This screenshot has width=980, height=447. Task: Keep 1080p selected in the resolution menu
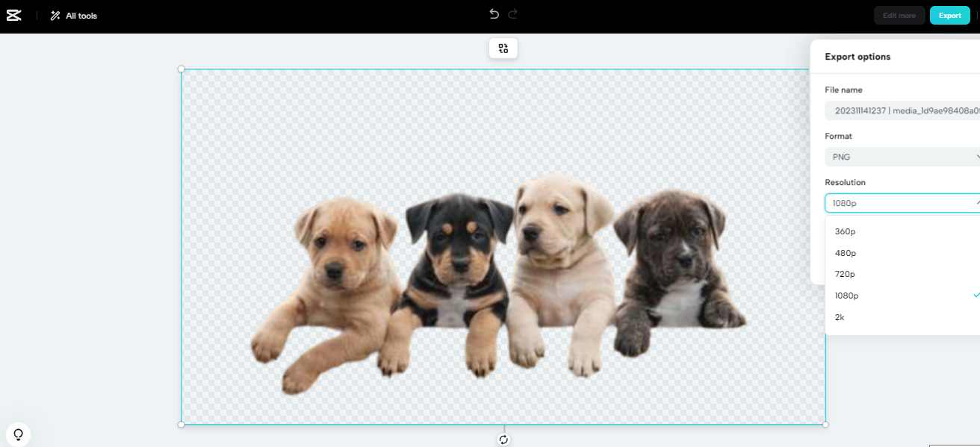[847, 296]
